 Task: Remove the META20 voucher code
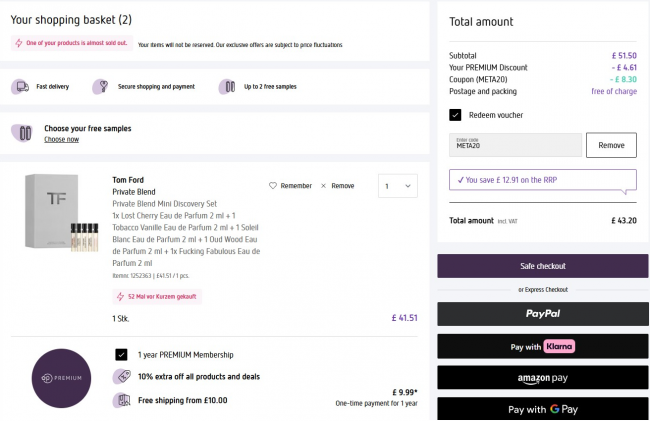tap(610, 145)
